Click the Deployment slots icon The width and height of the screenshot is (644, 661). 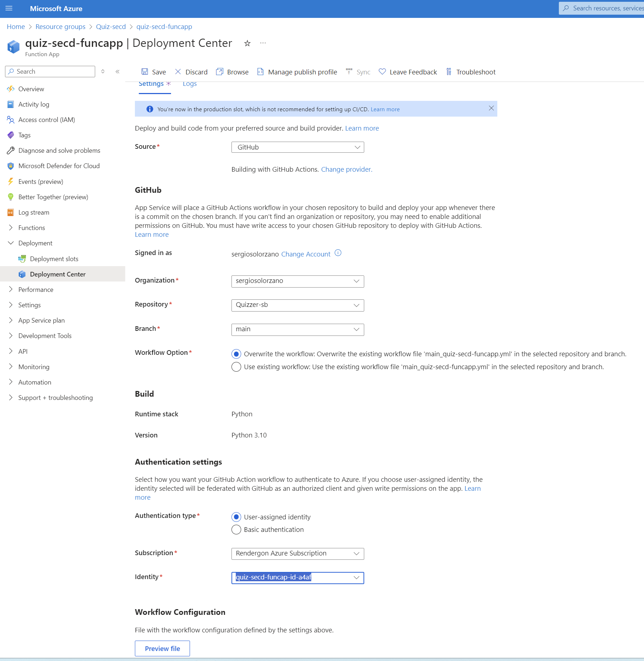click(x=22, y=259)
